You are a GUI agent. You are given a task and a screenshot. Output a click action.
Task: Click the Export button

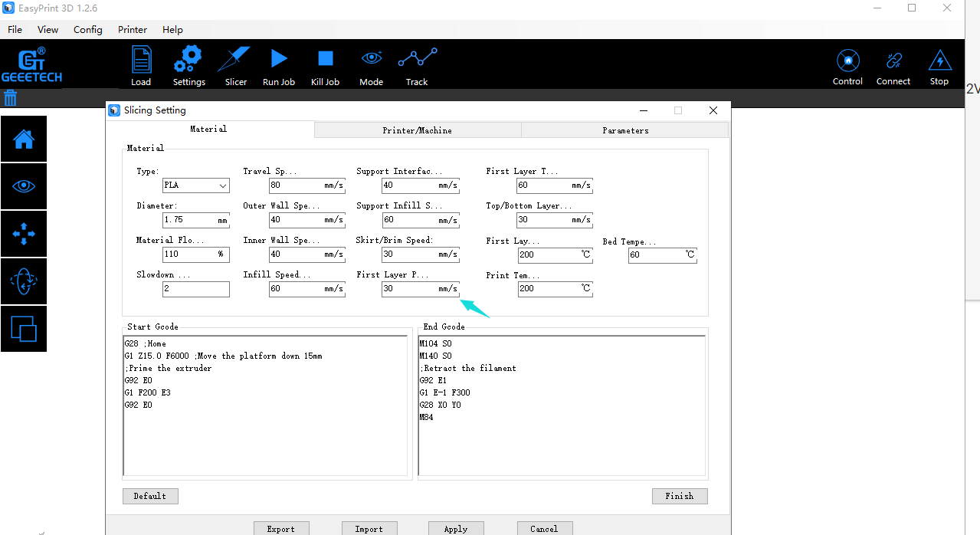point(281,529)
